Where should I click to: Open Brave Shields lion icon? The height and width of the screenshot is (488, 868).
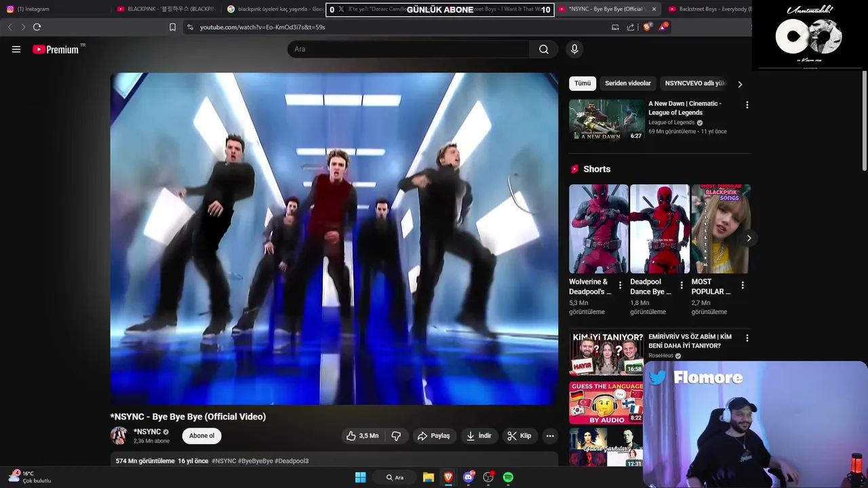point(647,27)
